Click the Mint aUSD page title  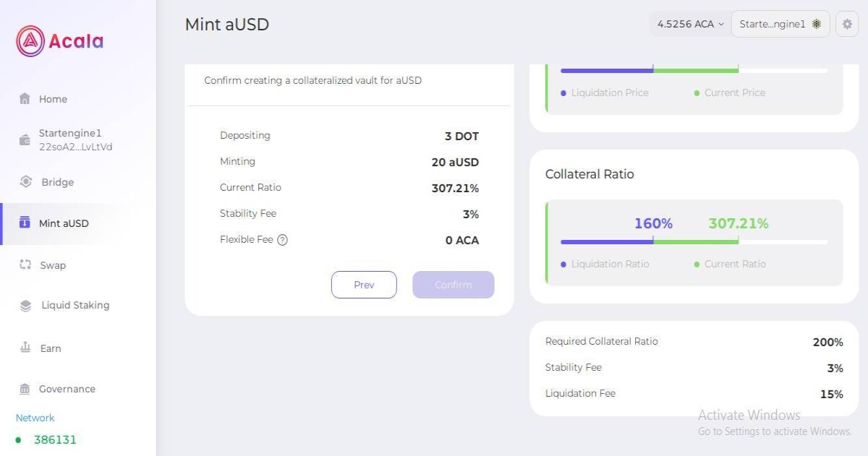227,24
